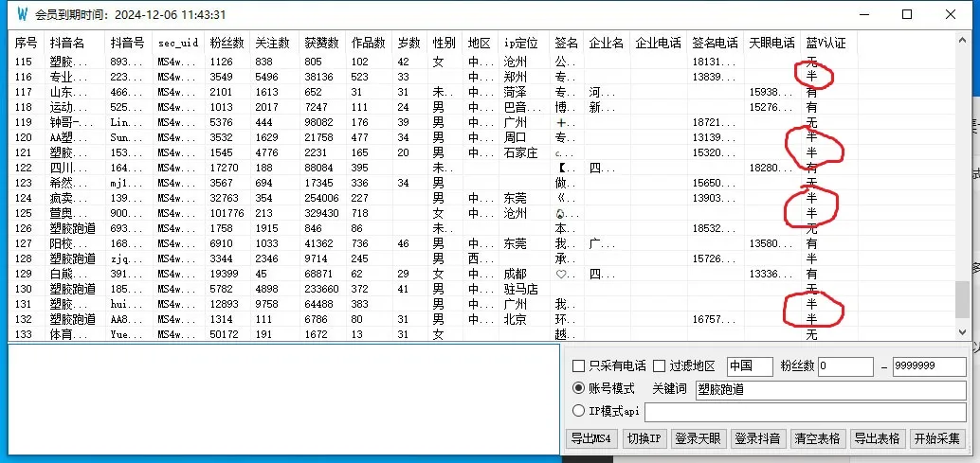Click the maximum followers field 9999999
980x463 pixels.
coord(928,366)
